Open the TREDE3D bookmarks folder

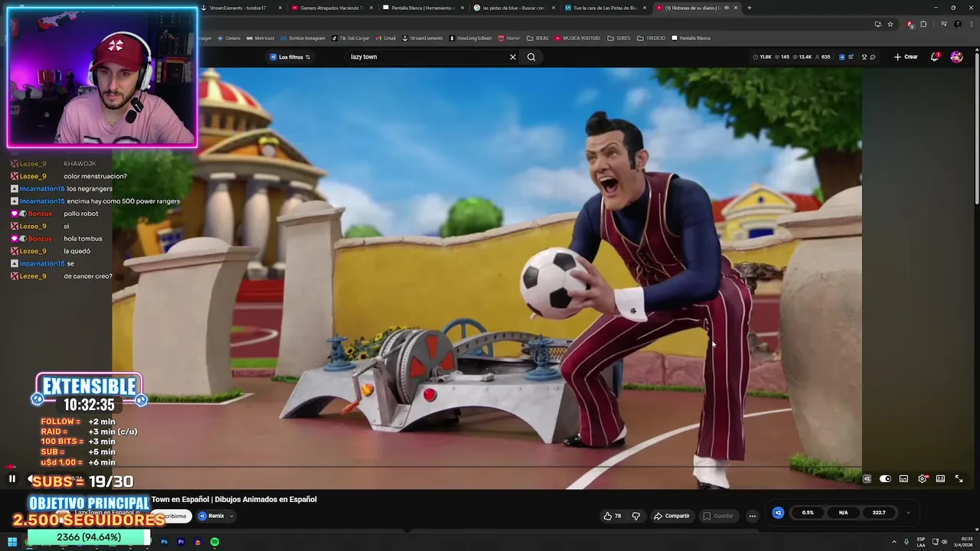(x=652, y=37)
